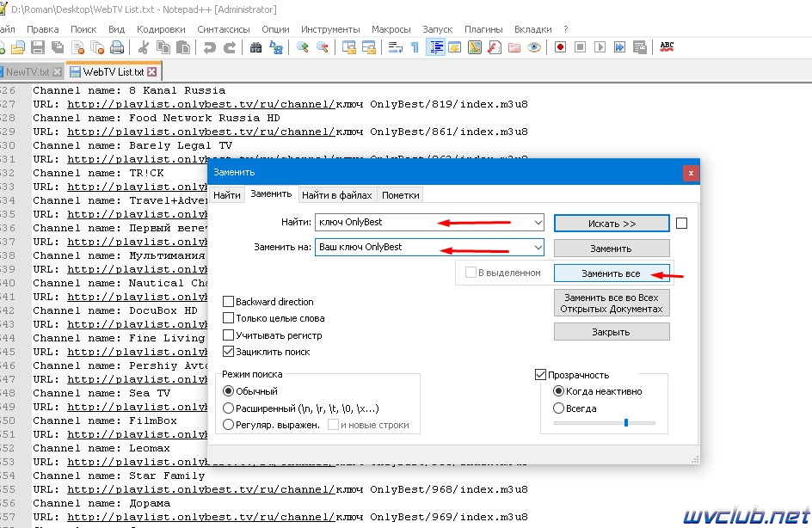Tick the checkbox beside 'Искать >>' button

click(681, 223)
